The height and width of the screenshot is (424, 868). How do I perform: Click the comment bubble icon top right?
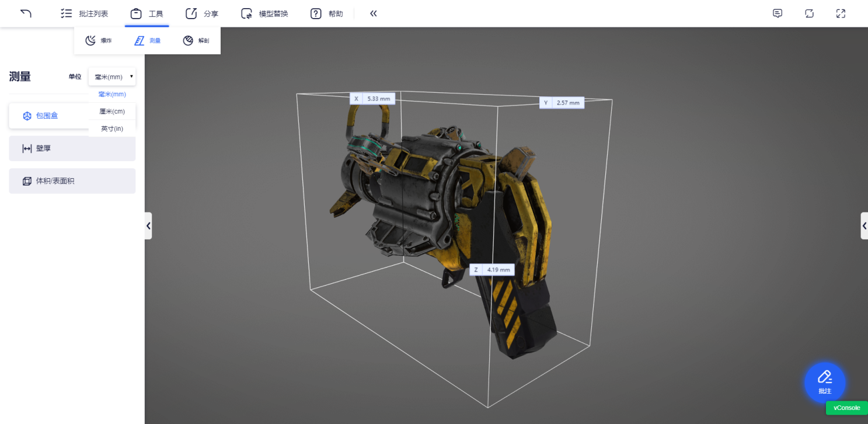(778, 13)
